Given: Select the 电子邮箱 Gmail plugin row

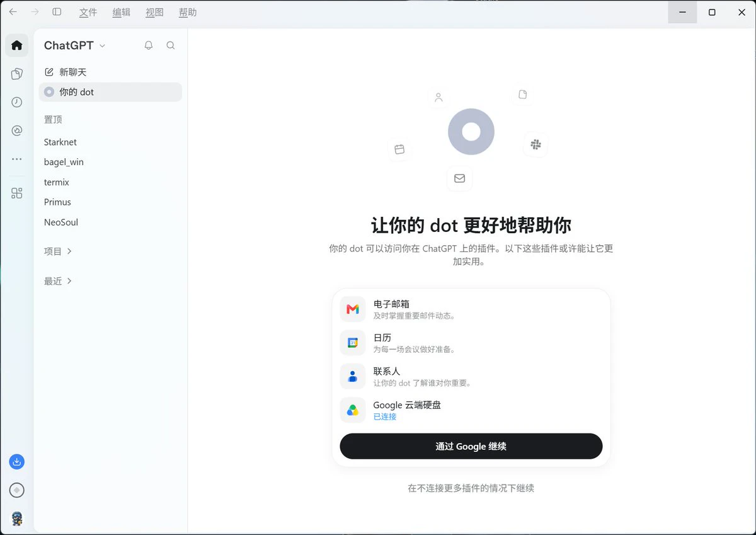Looking at the screenshot, I should coord(471,309).
